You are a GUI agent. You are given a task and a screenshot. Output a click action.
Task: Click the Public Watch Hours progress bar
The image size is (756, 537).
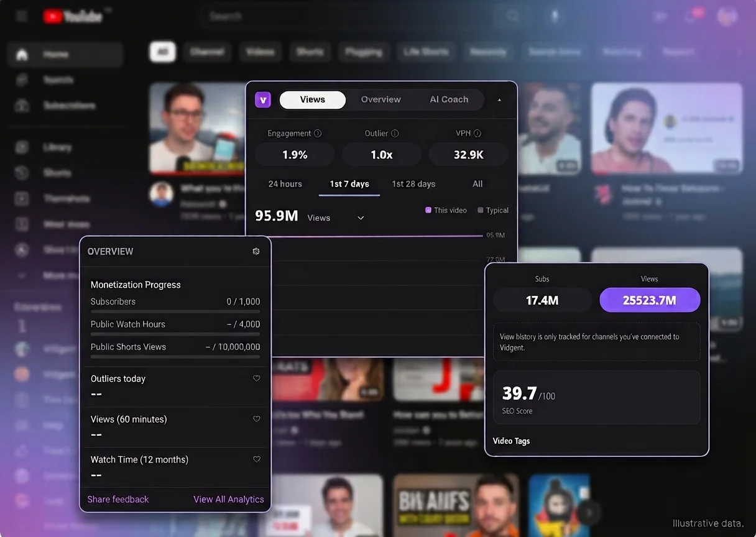tap(175, 334)
